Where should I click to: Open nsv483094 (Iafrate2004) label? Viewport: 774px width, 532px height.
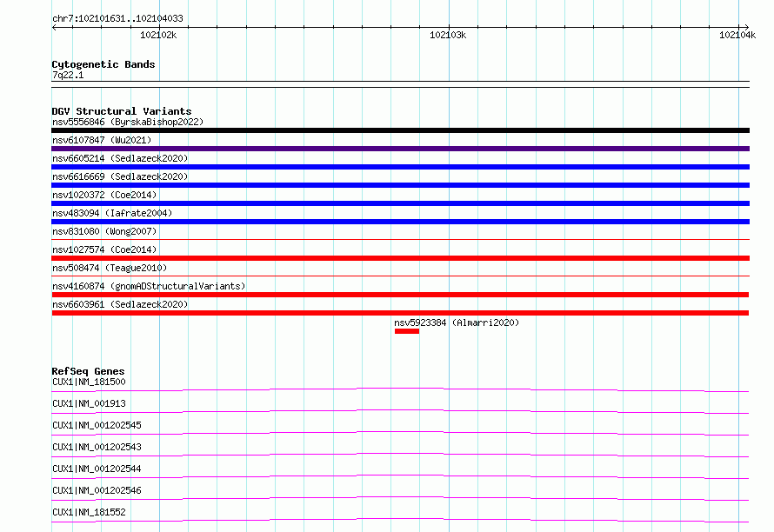click(112, 213)
